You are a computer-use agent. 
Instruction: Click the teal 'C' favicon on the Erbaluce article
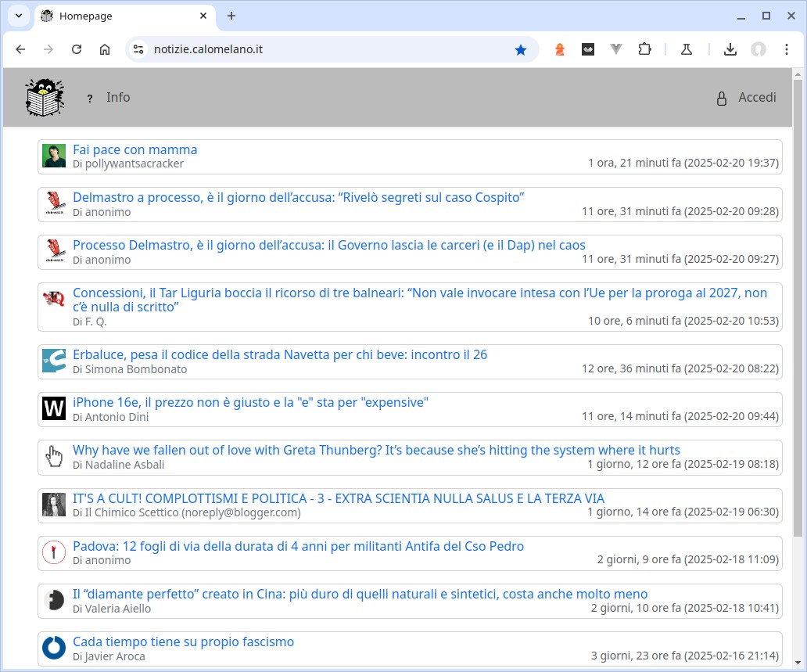53,361
